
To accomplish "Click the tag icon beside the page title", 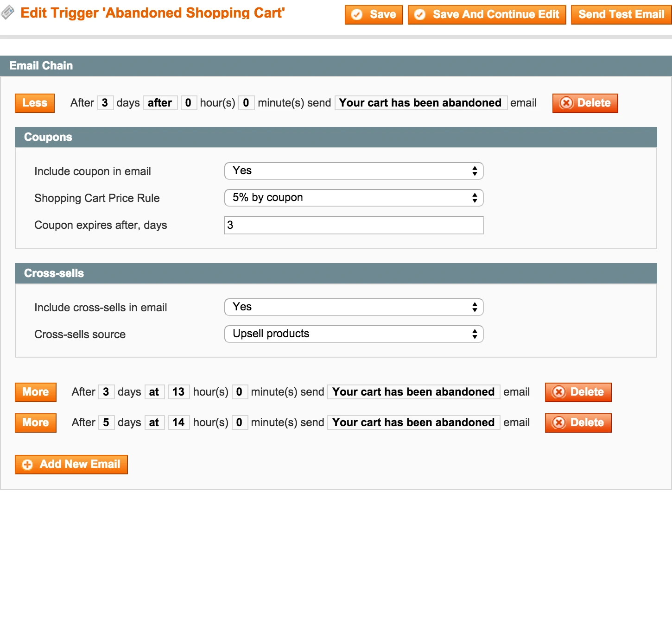I will [7, 13].
